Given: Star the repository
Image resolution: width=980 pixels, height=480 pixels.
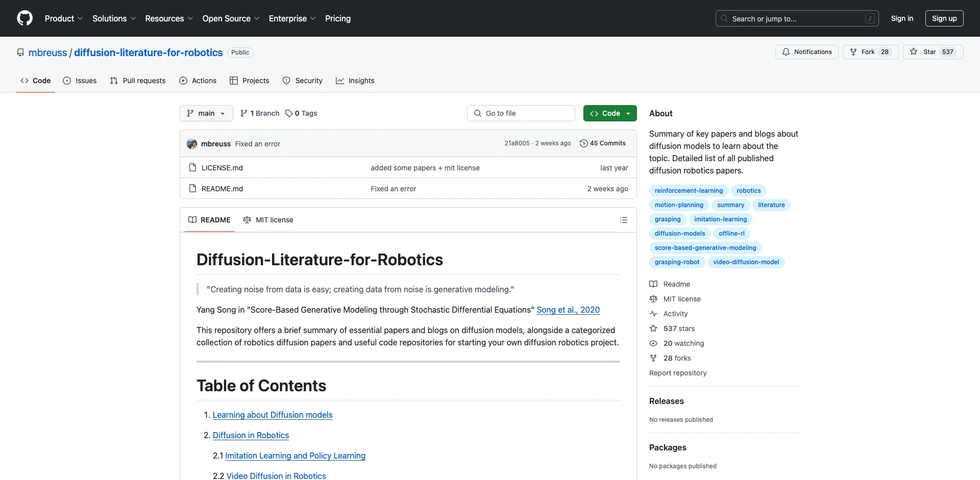Looking at the screenshot, I should click(x=933, y=52).
